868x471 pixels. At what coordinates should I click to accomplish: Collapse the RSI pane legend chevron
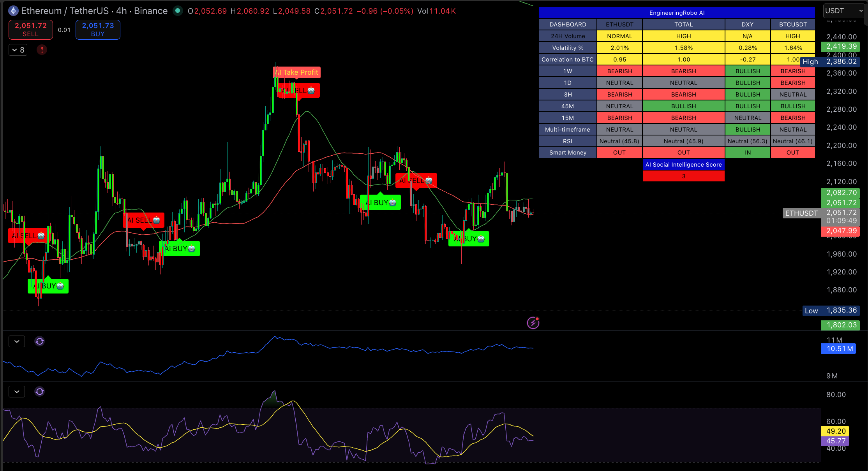coord(17,392)
